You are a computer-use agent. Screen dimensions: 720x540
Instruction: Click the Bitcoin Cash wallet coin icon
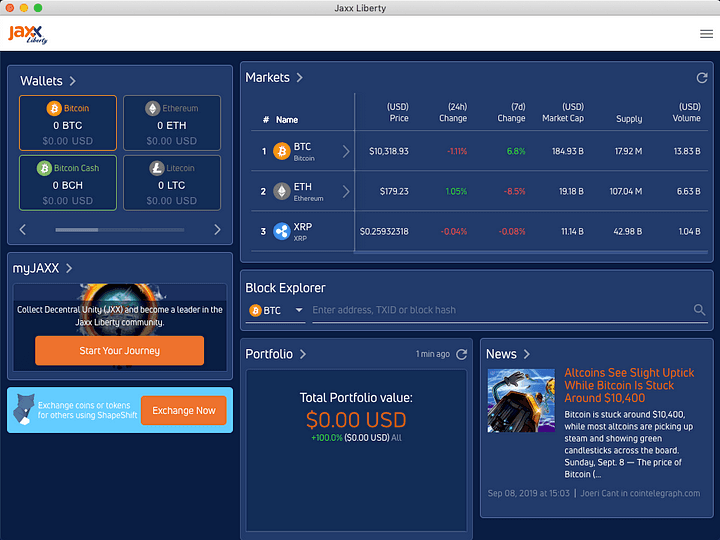point(44,168)
